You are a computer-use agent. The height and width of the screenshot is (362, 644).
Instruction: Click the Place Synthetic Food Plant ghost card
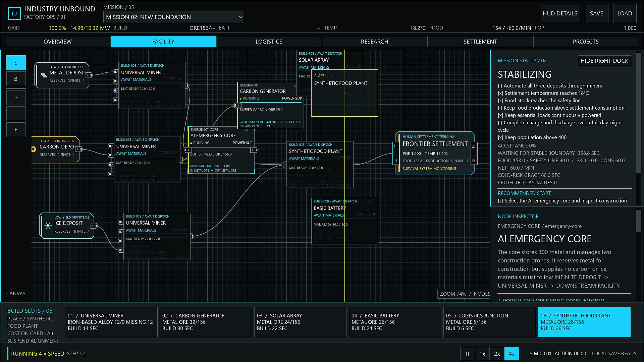coord(344,93)
